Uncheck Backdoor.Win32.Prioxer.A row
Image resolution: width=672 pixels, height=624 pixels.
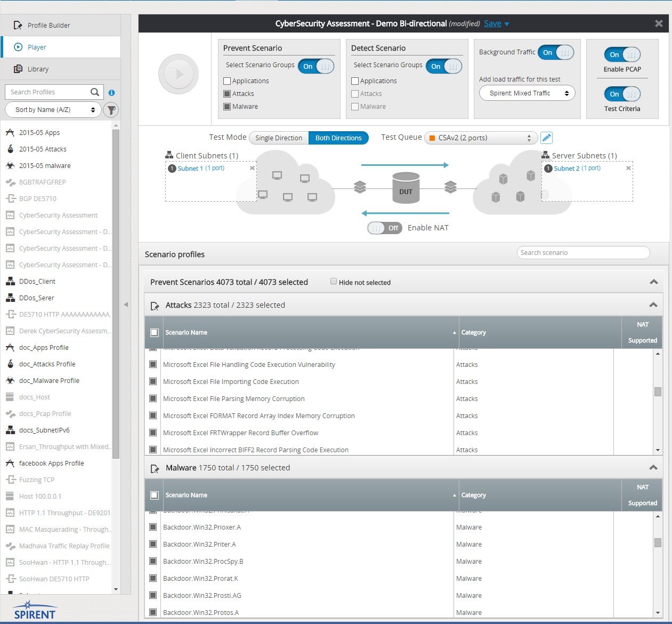tap(153, 527)
